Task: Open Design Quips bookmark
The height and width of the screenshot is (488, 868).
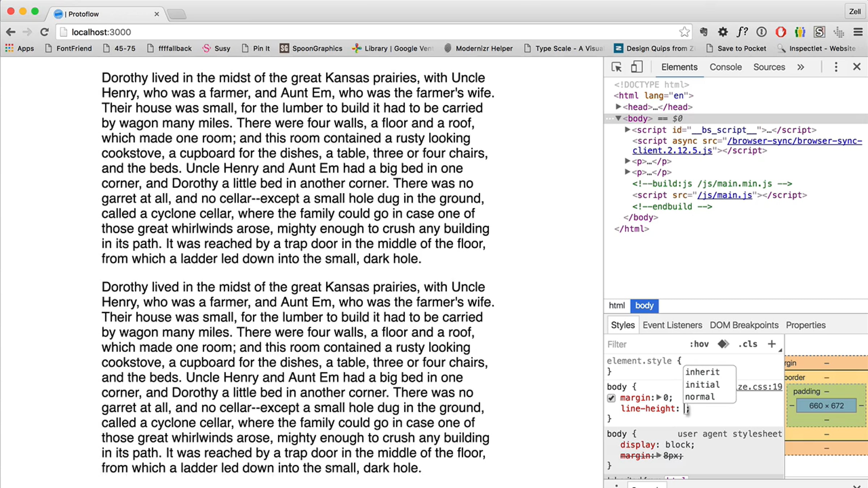Action: pyautogui.click(x=654, y=48)
